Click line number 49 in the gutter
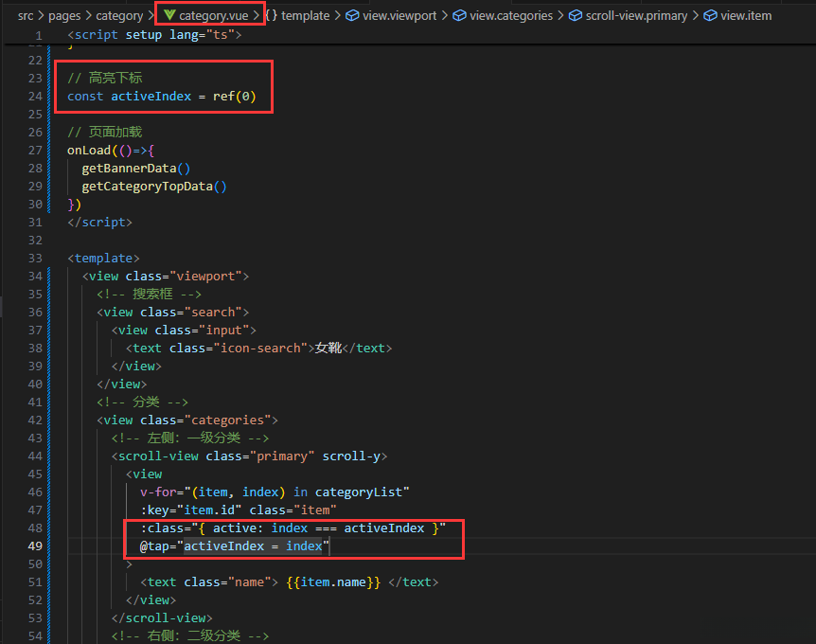Viewport: 816px width, 644px height. tap(35, 546)
